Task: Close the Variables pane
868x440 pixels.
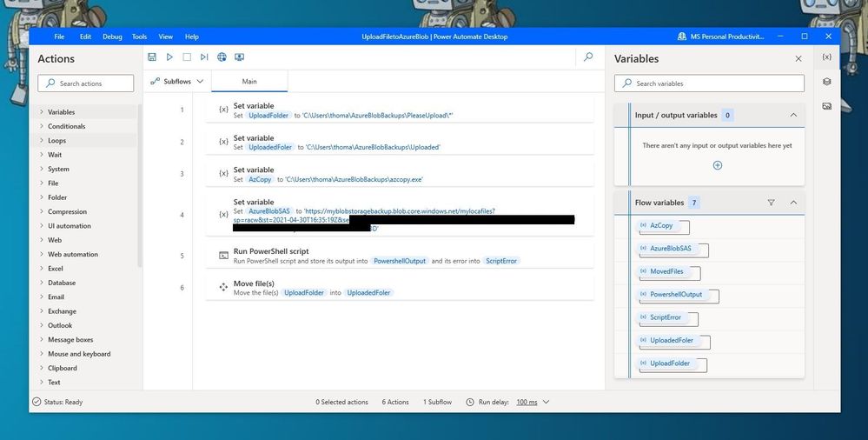Action: (x=798, y=59)
